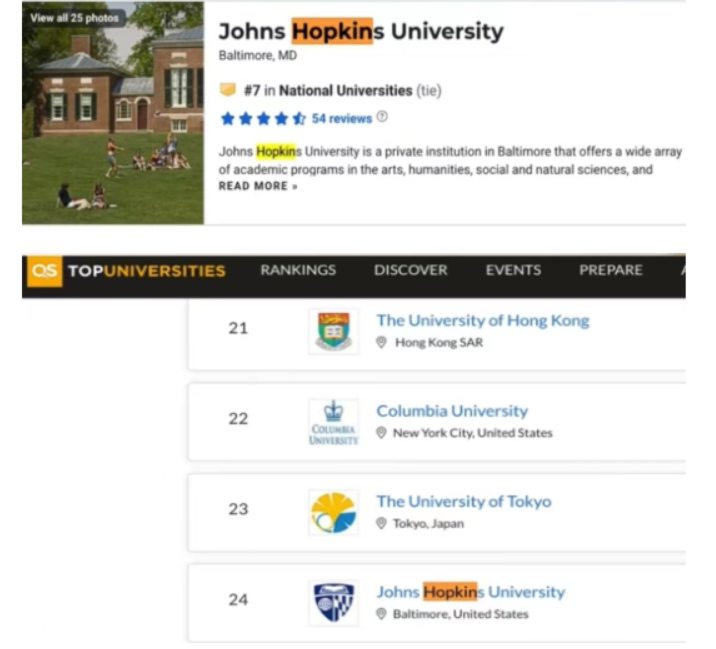716x649 pixels.
Task: Click the Columbia University crown logo
Action: (x=333, y=422)
